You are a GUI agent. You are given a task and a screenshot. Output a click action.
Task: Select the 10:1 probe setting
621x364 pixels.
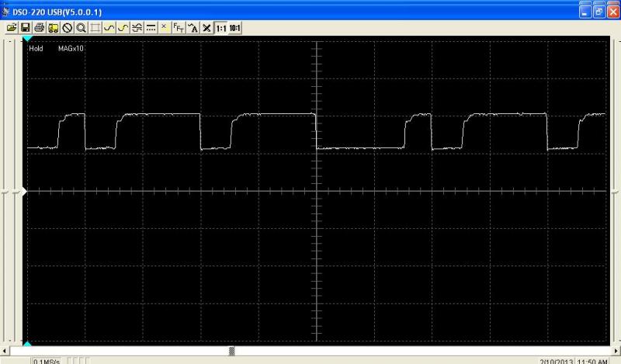[235, 28]
